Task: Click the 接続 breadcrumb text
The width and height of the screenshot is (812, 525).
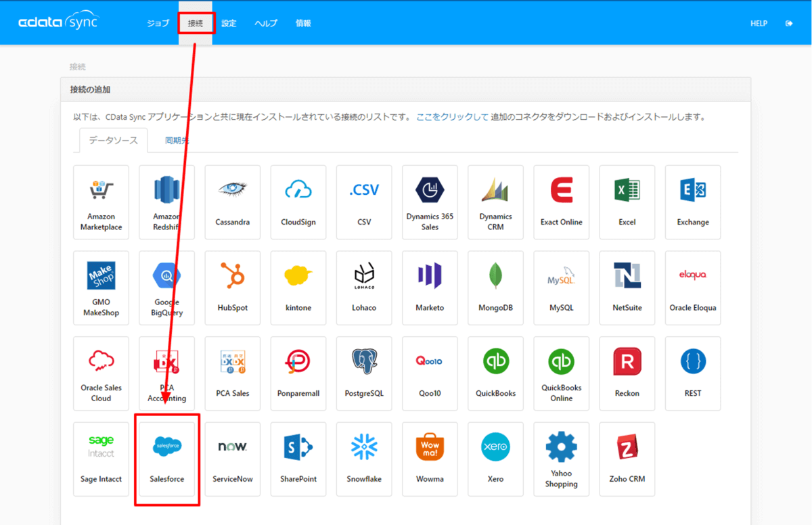Action: [x=77, y=67]
